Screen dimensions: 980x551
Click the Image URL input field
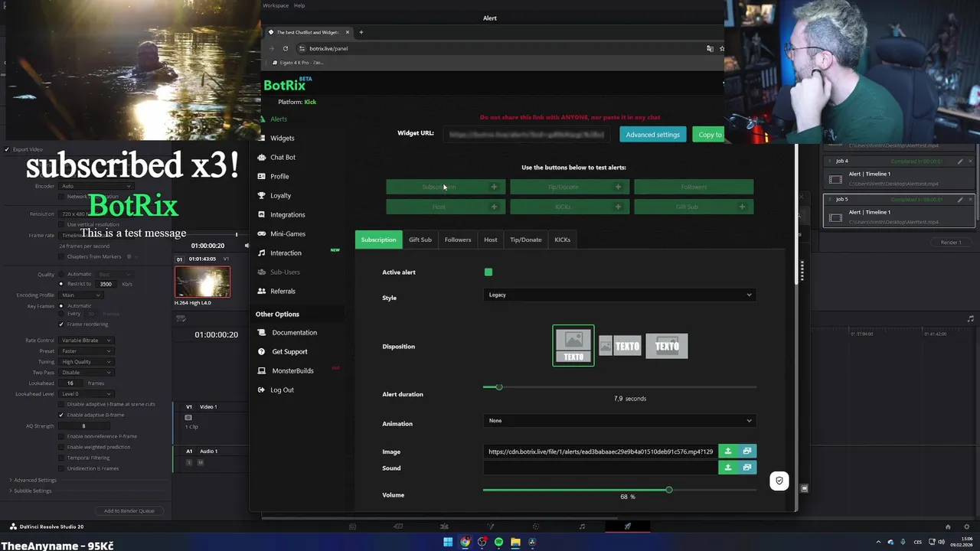[x=600, y=451]
